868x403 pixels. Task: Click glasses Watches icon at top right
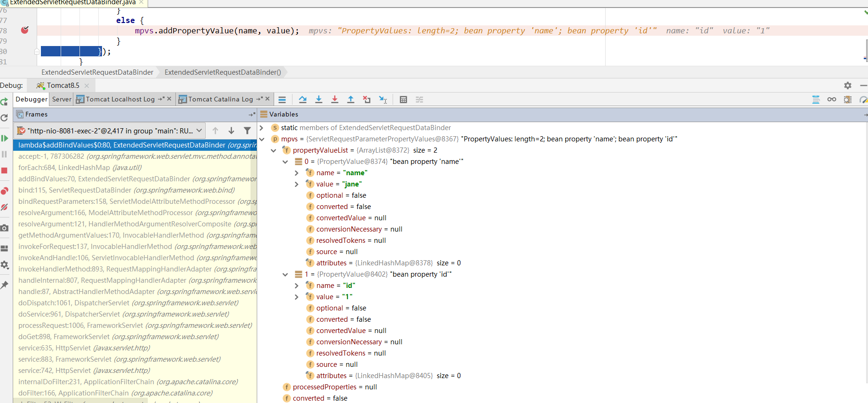(x=832, y=100)
